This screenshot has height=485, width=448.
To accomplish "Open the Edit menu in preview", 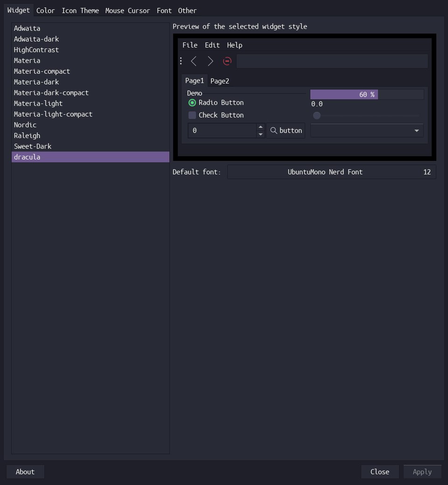I will (212, 45).
